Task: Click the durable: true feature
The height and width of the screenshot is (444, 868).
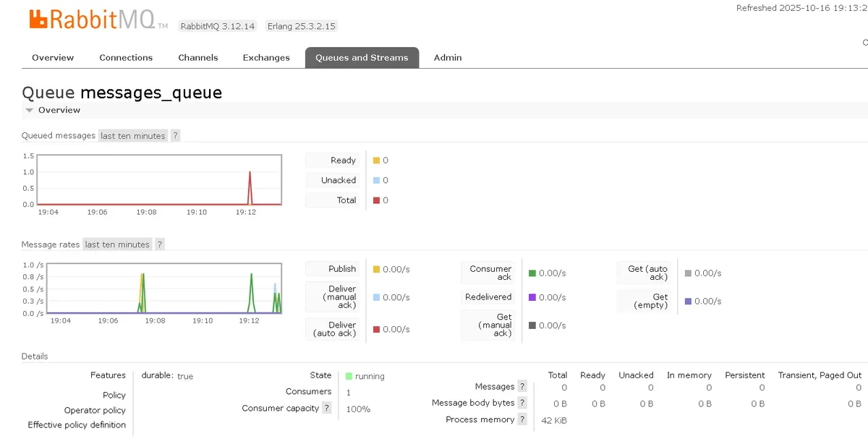Action: click(167, 376)
